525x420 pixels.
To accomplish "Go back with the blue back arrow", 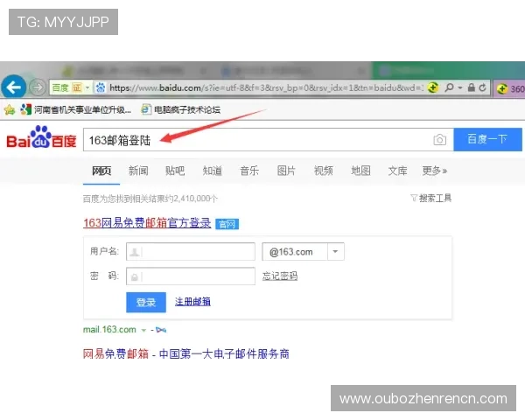I will [13, 87].
